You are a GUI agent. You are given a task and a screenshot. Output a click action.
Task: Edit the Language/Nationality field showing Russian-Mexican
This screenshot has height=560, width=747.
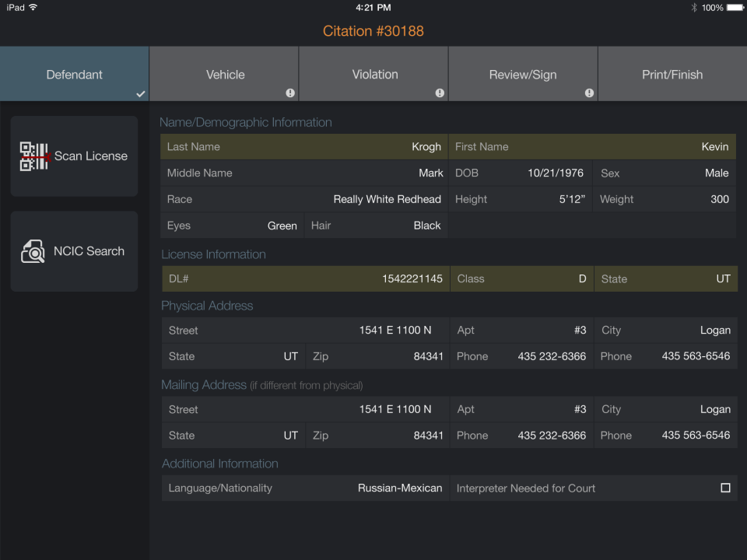tap(303, 488)
